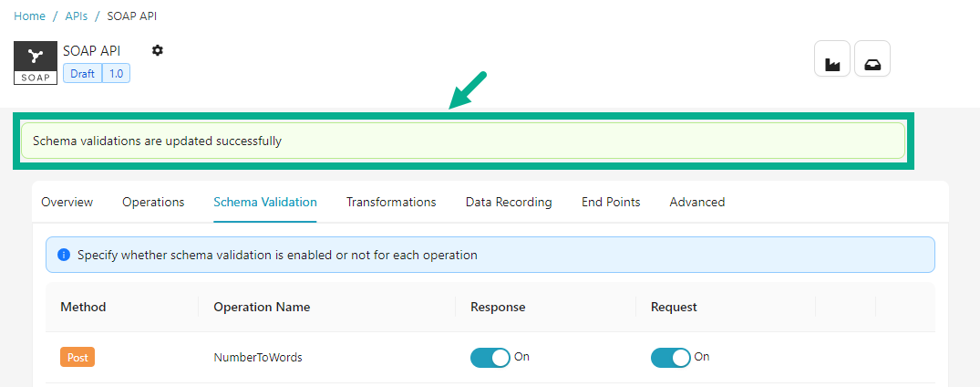Select the Schema Validation tab
This screenshot has height=387, width=980.
point(265,202)
